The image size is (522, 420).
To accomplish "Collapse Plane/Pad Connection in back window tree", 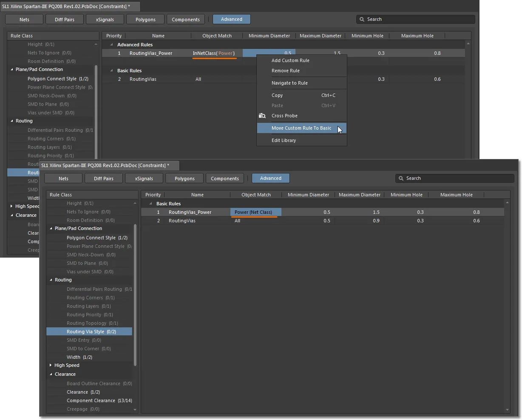I will pos(12,69).
